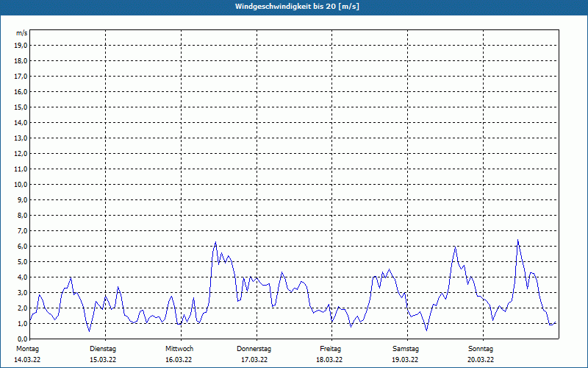Viewport: 588px width, 368px height.
Task: Select the Sonntag day label
Action: click(x=481, y=349)
